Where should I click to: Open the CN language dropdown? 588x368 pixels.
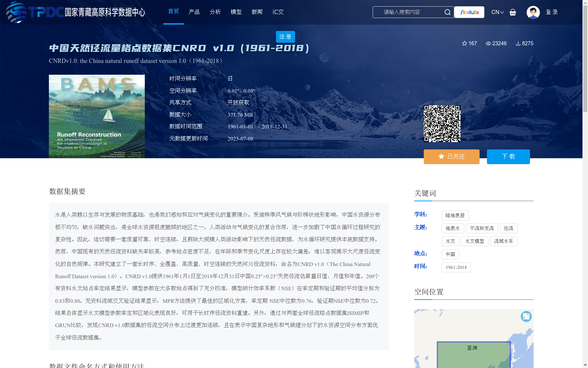[x=495, y=12]
